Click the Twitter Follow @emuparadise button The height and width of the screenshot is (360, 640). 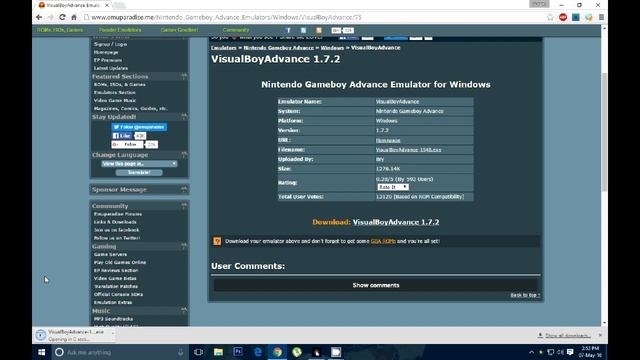(139, 127)
